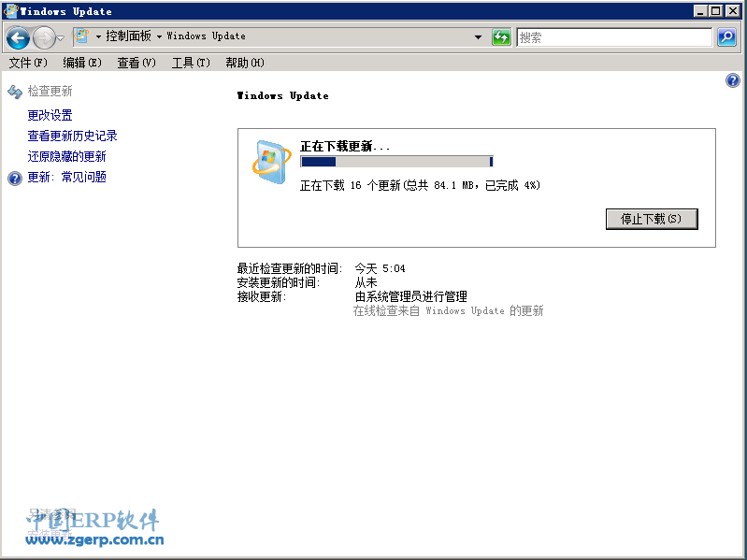Open 更新: 常见问题 help link

point(66,177)
